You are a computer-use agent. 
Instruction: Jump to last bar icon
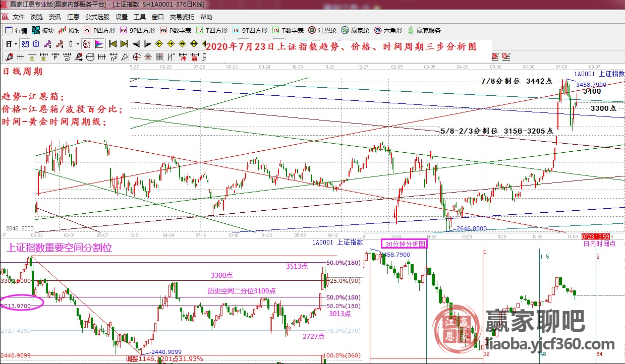[x=124, y=44]
